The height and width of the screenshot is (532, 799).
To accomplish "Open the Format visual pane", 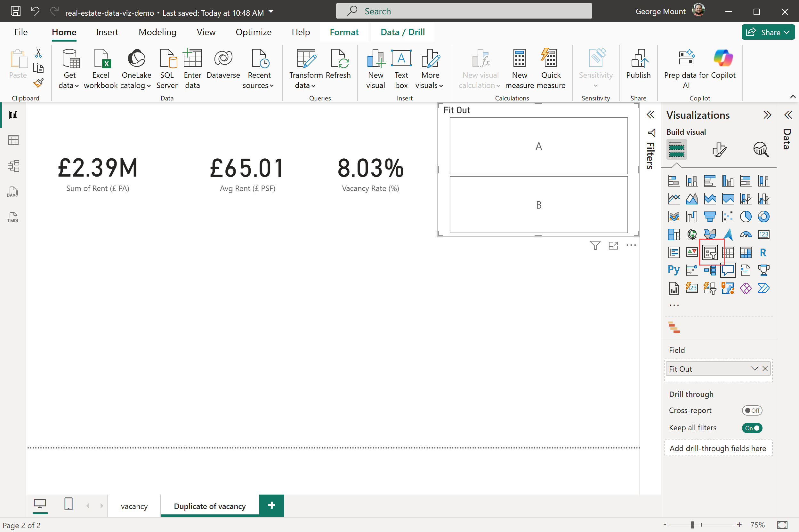I will (719, 150).
